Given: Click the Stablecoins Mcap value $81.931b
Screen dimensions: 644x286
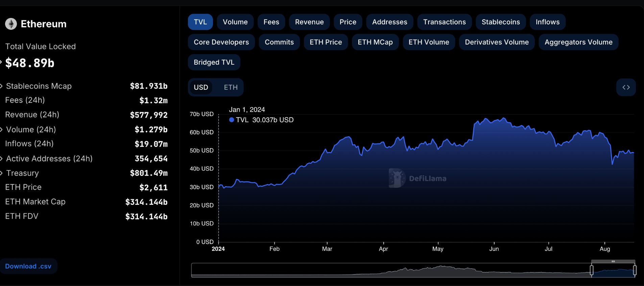Looking at the screenshot, I should point(149,86).
